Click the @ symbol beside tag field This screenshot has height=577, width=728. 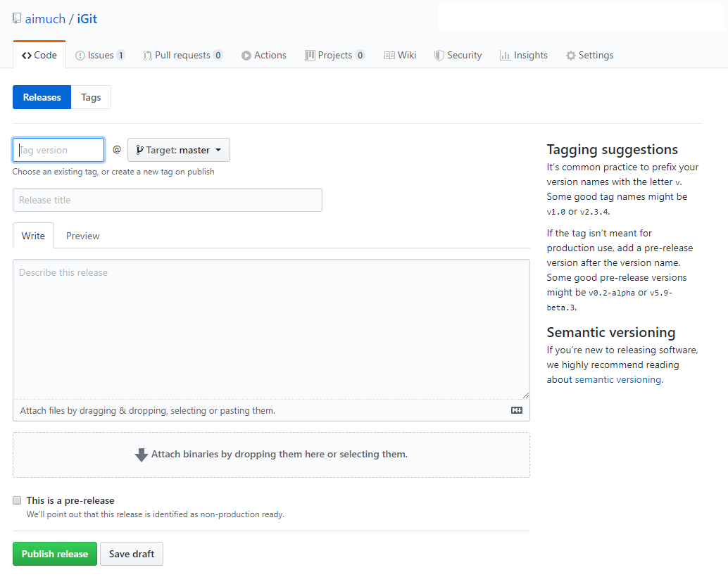pyautogui.click(x=117, y=149)
